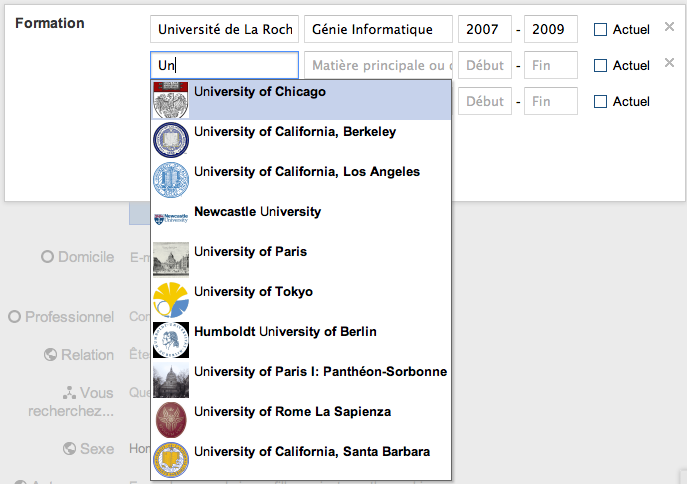The height and width of the screenshot is (484, 687).
Task: Click the Newcastle University logo
Action: (x=171, y=218)
